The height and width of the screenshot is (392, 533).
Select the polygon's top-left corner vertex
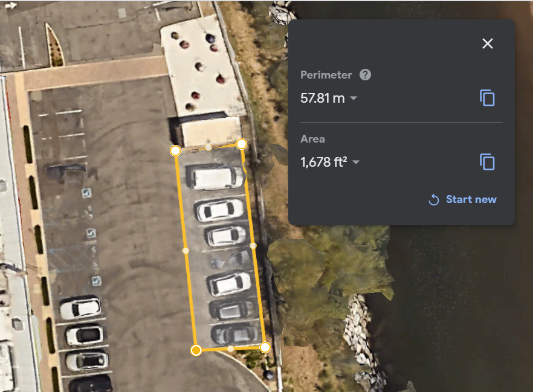point(175,150)
